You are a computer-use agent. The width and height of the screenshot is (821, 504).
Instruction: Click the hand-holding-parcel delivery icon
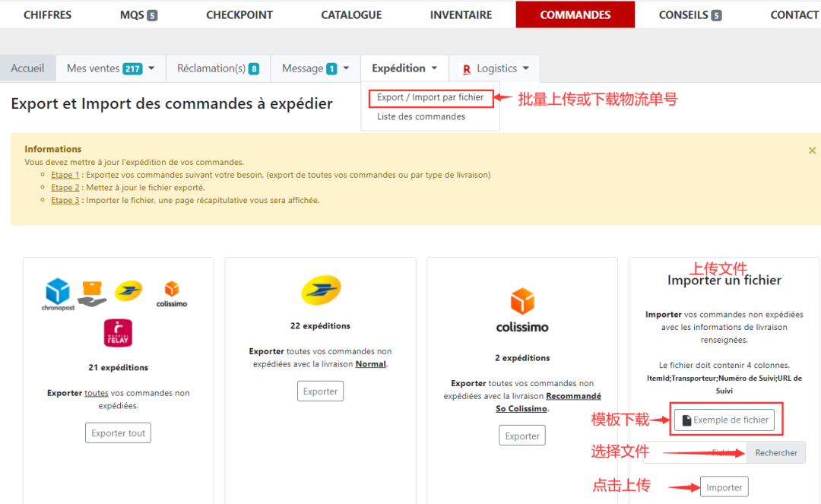pos(92,294)
